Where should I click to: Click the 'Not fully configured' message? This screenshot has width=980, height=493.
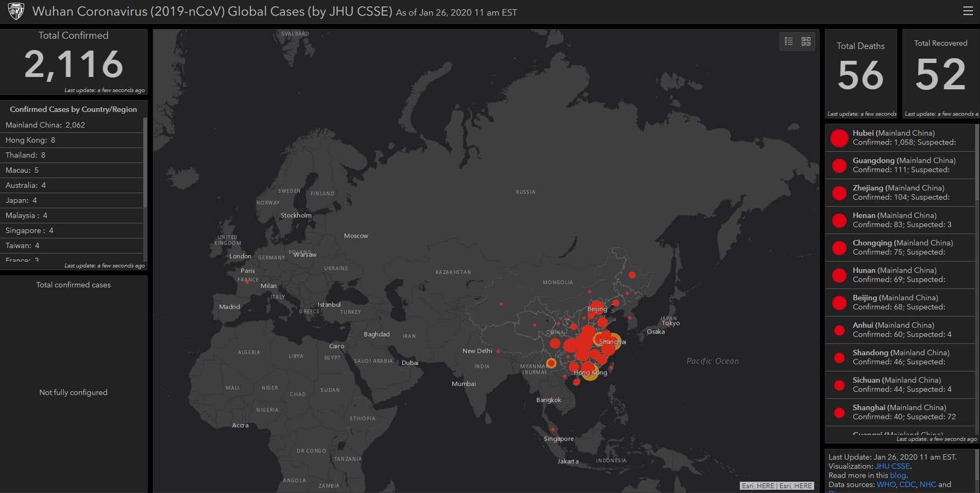point(73,392)
